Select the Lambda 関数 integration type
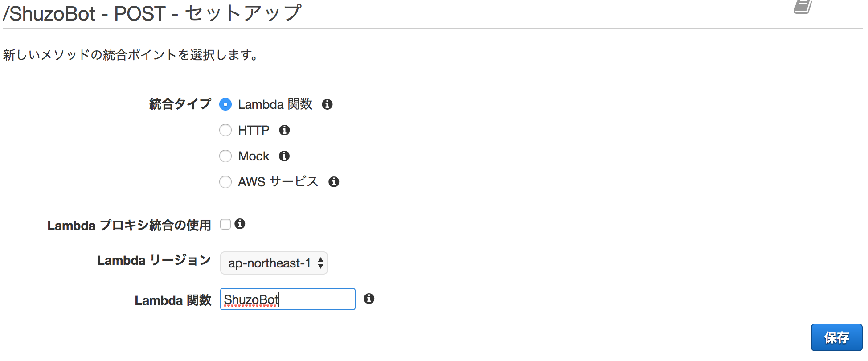868x361 pixels. [225, 104]
